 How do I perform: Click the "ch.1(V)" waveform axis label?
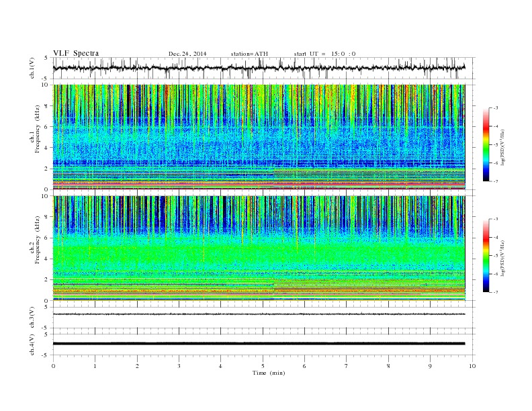tap(32, 68)
